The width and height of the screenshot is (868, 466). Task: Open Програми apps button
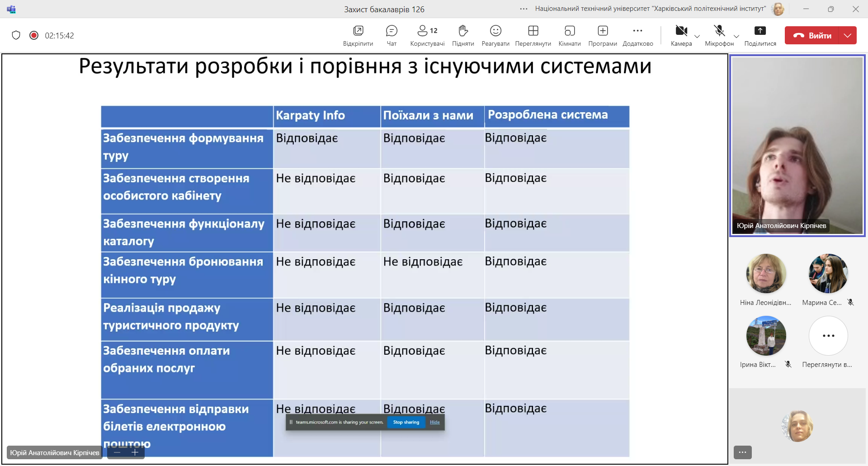[x=603, y=35]
